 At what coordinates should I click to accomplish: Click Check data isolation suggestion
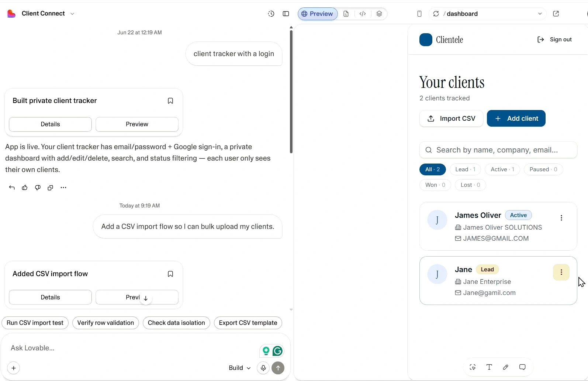pos(176,323)
